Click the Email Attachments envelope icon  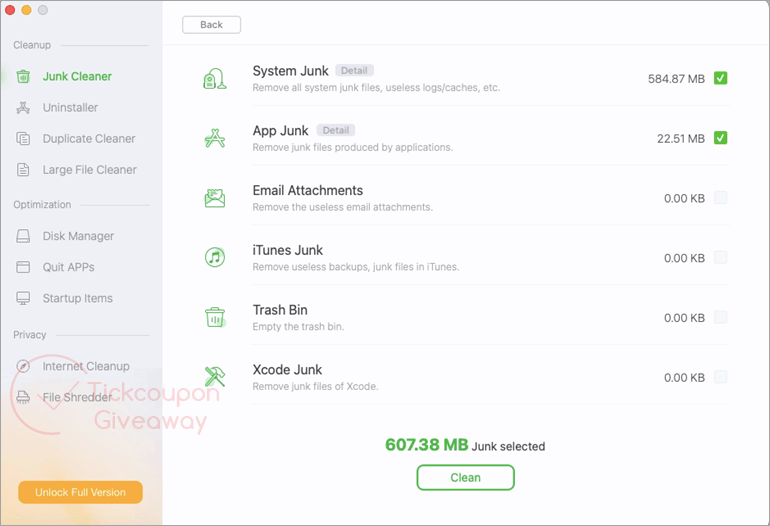pyautogui.click(x=215, y=198)
